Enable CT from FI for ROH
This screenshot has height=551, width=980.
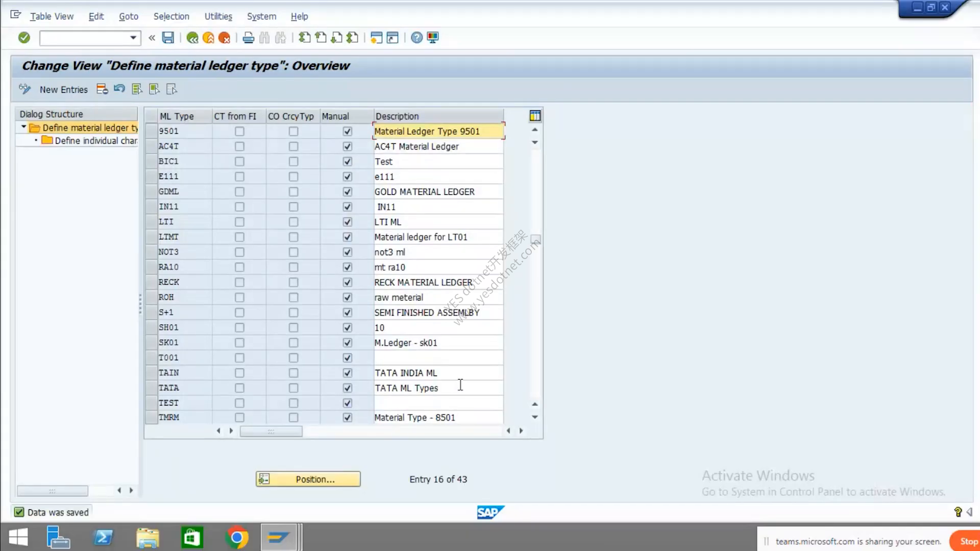239,297
